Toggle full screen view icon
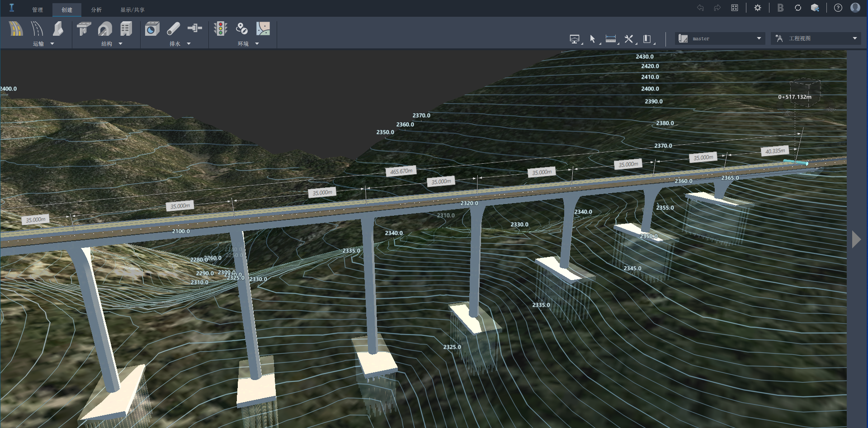Screen dimensions: 868x428 pos(735,8)
